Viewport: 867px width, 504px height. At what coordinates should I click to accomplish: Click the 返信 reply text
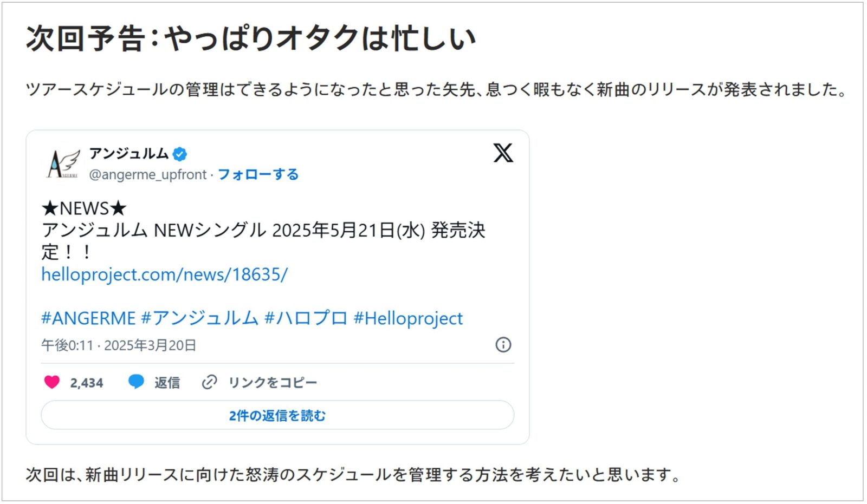click(167, 383)
